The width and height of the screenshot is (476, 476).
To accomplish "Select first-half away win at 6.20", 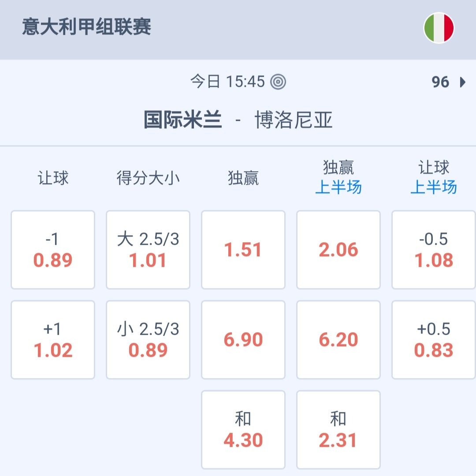I will pyautogui.click(x=338, y=340).
